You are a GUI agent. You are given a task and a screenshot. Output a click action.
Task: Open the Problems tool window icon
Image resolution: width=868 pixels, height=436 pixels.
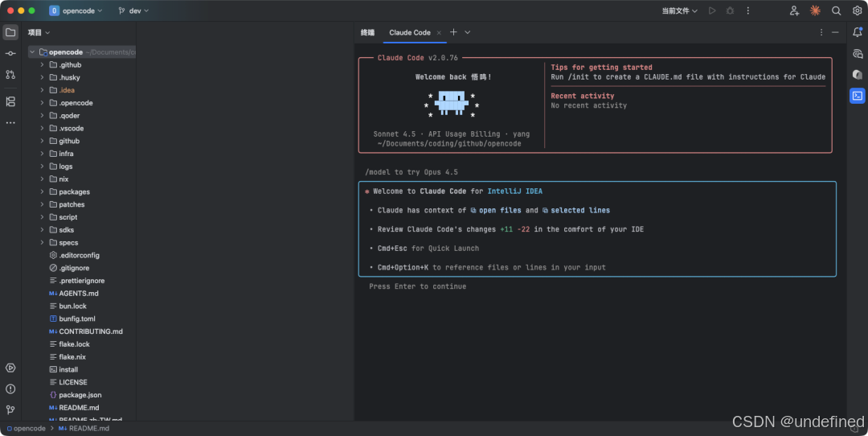point(10,389)
